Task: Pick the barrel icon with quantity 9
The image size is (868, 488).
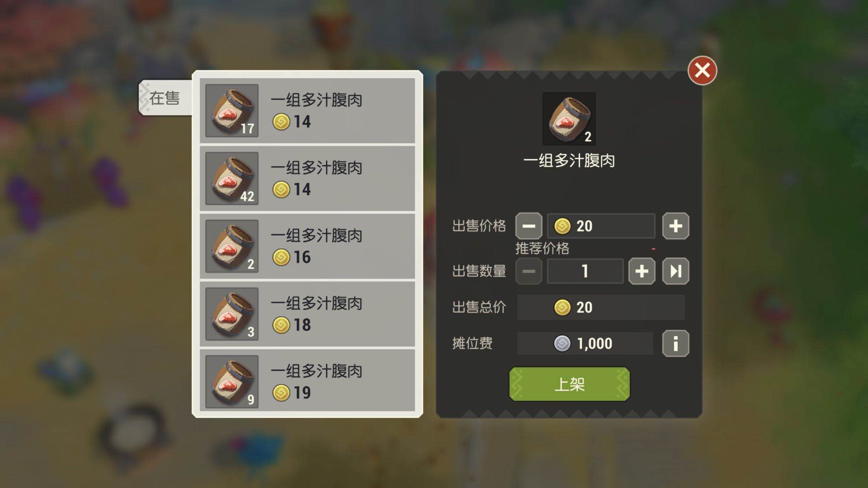Action: click(232, 382)
